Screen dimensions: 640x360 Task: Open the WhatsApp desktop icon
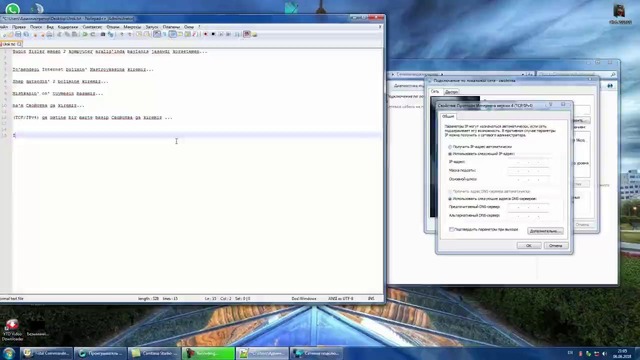[x=12, y=8]
